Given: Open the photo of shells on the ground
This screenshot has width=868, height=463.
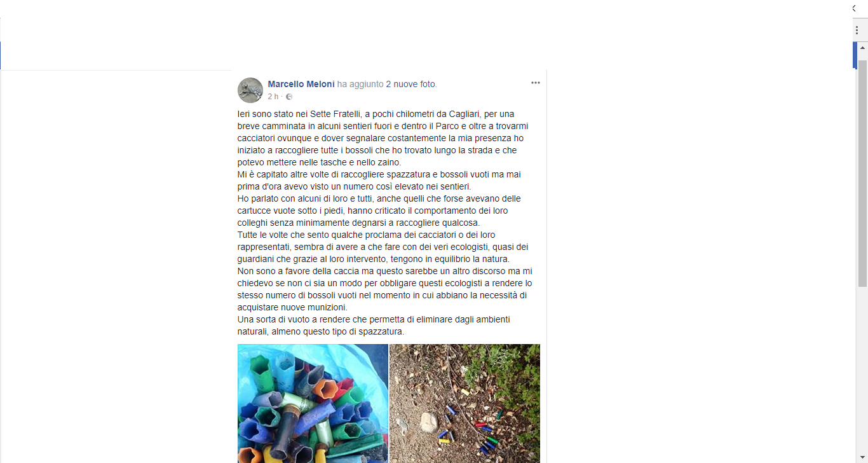Looking at the screenshot, I should 465,403.
